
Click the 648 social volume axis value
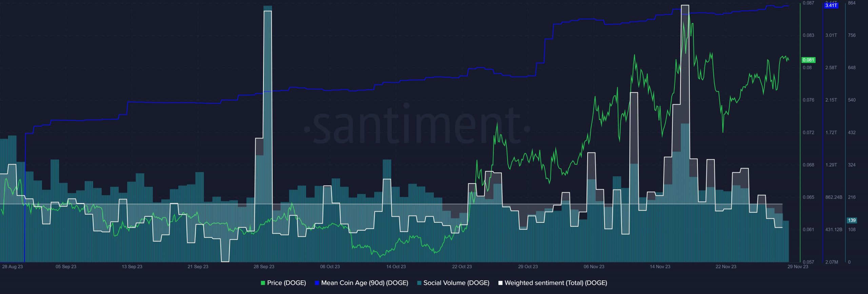click(852, 68)
